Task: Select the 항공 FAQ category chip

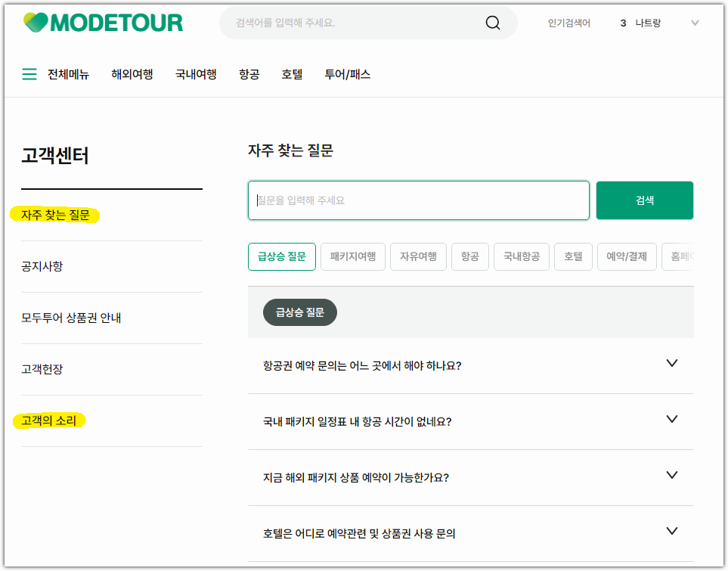Action: pos(469,256)
